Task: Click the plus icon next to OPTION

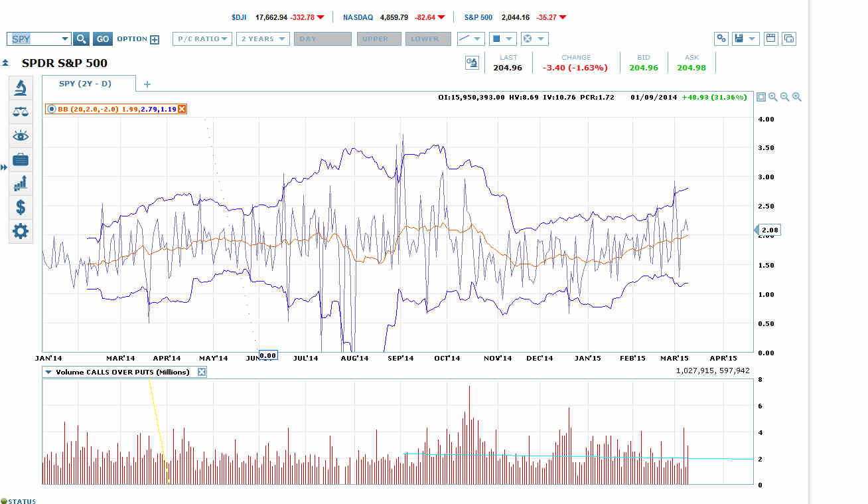Action: point(155,40)
